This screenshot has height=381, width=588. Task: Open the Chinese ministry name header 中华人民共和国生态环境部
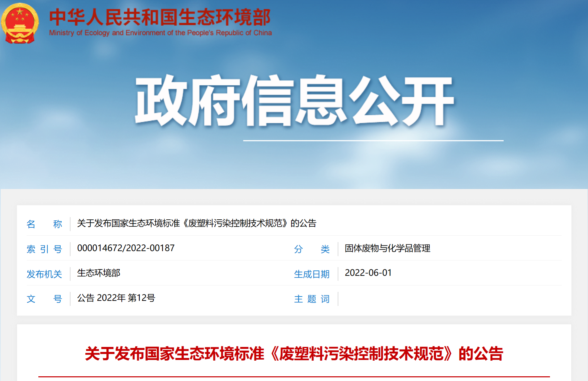click(160, 17)
